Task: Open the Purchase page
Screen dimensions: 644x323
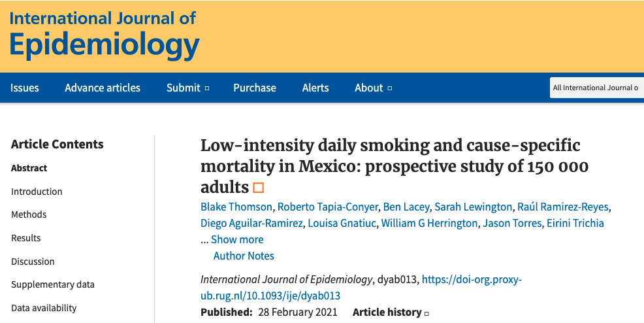Action: pyautogui.click(x=255, y=88)
